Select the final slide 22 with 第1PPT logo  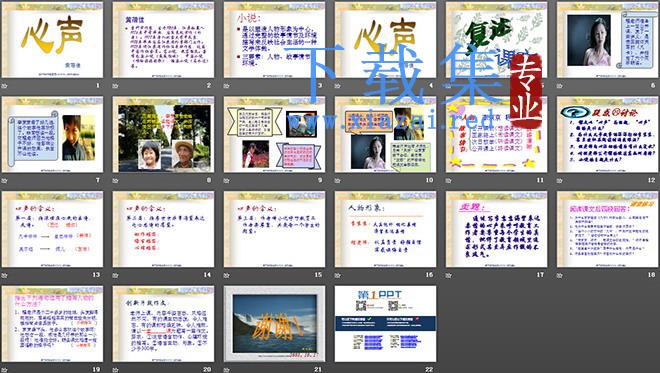386,324
